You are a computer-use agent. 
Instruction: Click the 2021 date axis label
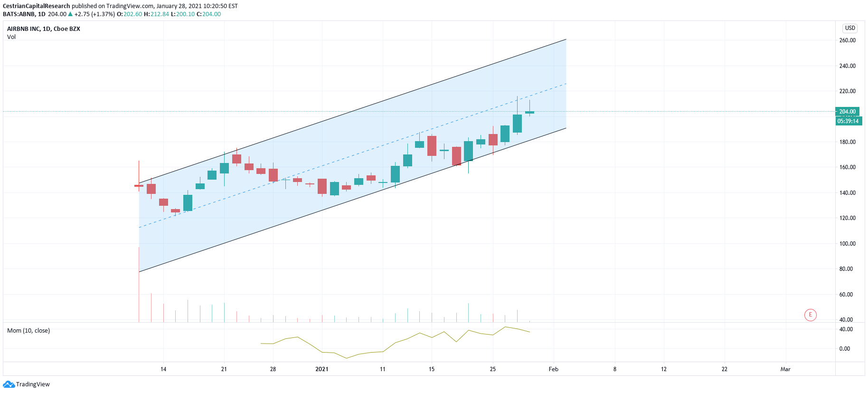click(x=322, y=369)
